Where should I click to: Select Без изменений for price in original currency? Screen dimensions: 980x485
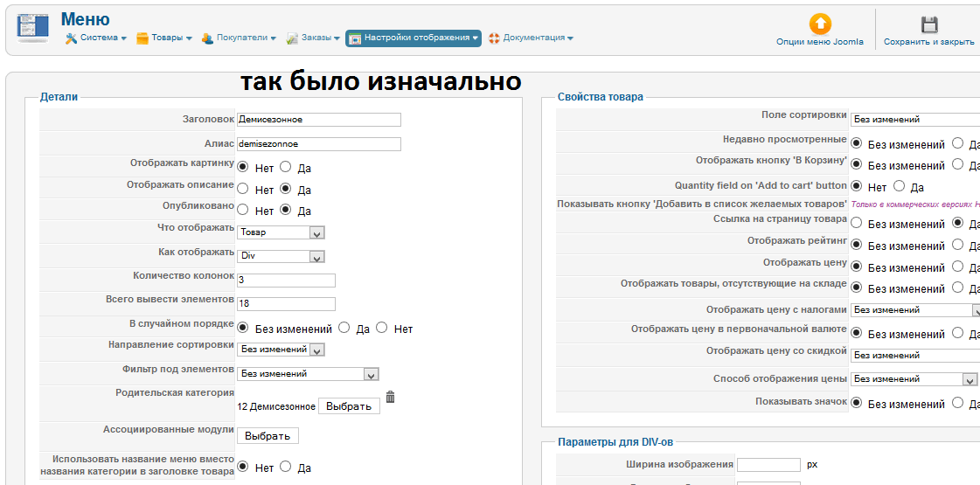click(x=856, y=332)
